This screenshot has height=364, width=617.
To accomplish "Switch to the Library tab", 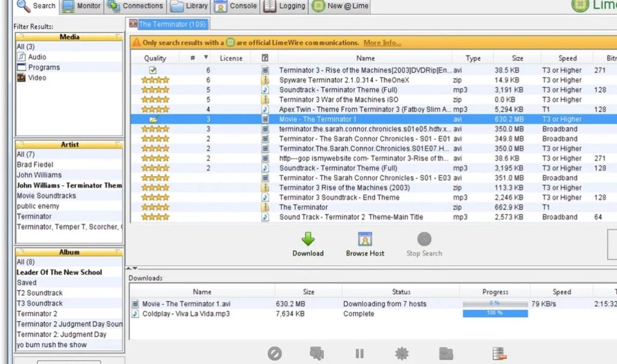I will click(189, 6).
